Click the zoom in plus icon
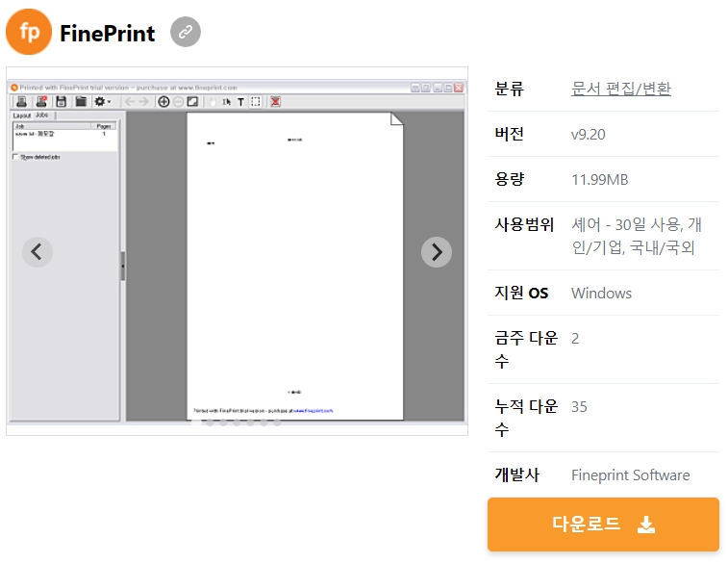Screen dimensions: 728x564 163,101
